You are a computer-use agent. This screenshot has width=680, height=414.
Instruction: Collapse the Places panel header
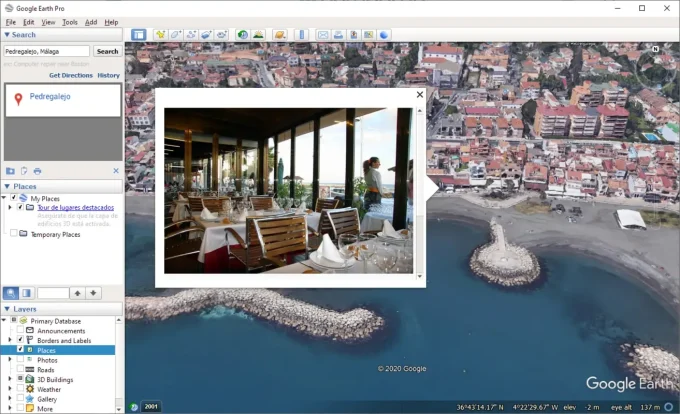pyautogui.click(x=7, y=186)
